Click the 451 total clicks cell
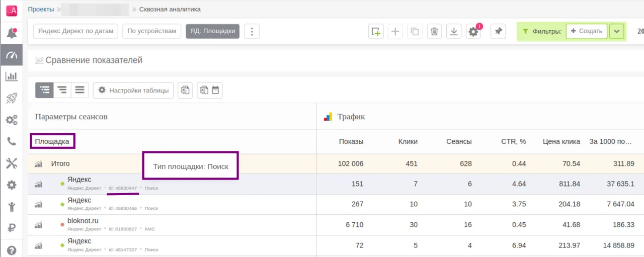Screen dimensions: 644x257 pyautogui.click(x=412, y=163)
